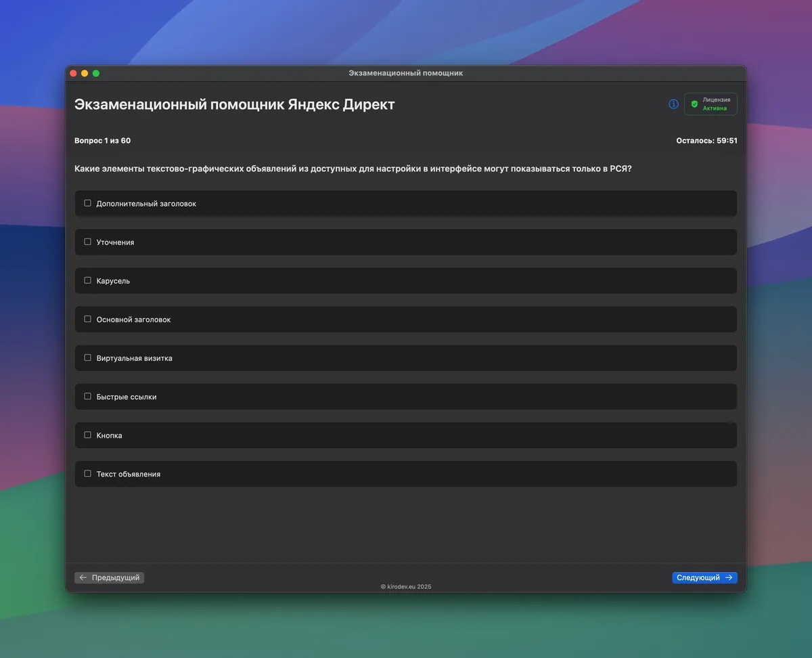Tick the Быстрые ссылки checkbox
The image size is (812, 658).
pos(87,396)
